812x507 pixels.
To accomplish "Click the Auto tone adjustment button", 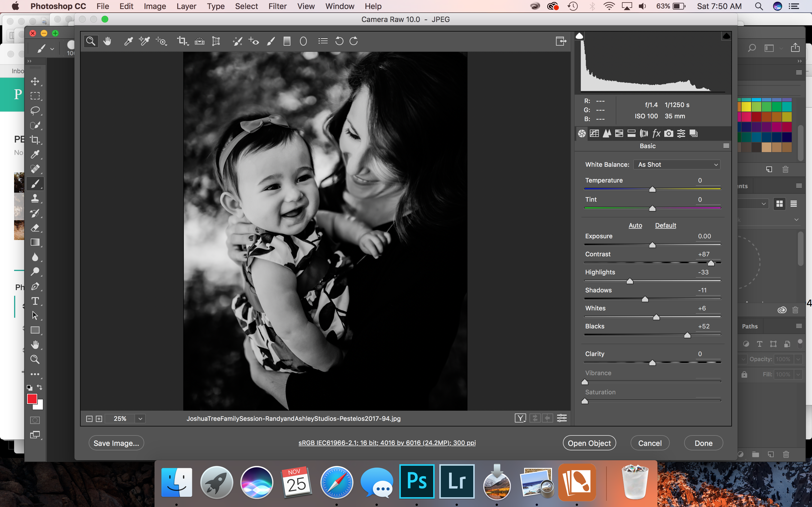I will click(635, 225).
